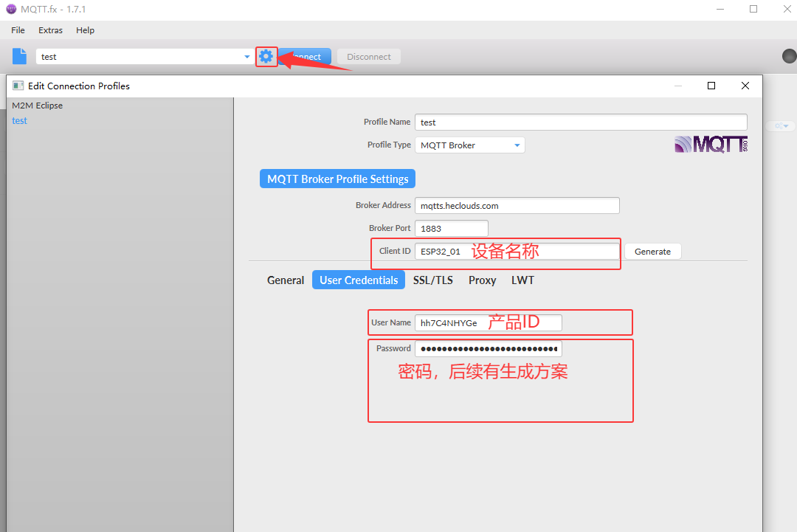The height and width of the screenshot is (532, 797).
Task: Open the Help menu
Action: click(x=86, y=30)
